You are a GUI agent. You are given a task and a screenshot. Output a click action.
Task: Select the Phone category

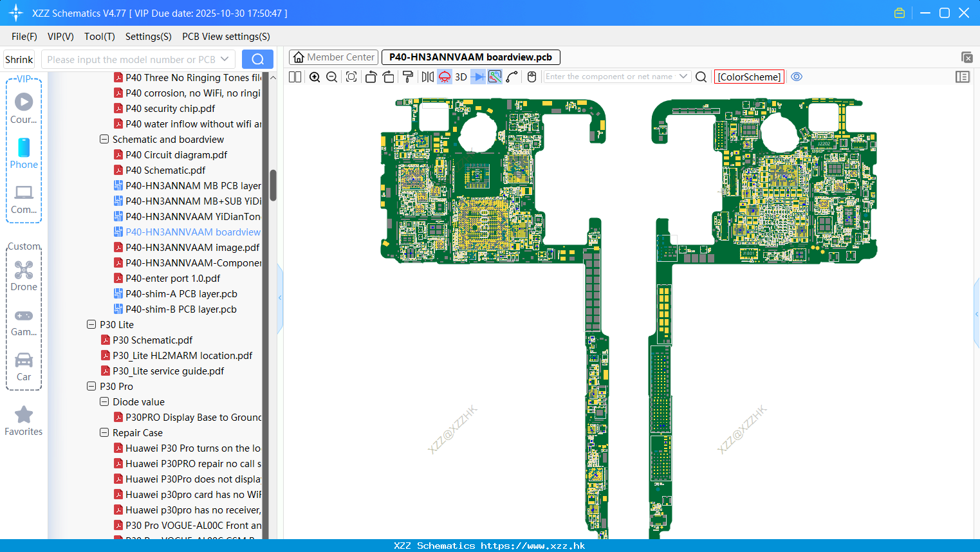pyautogui.click(x=24, y=153)
